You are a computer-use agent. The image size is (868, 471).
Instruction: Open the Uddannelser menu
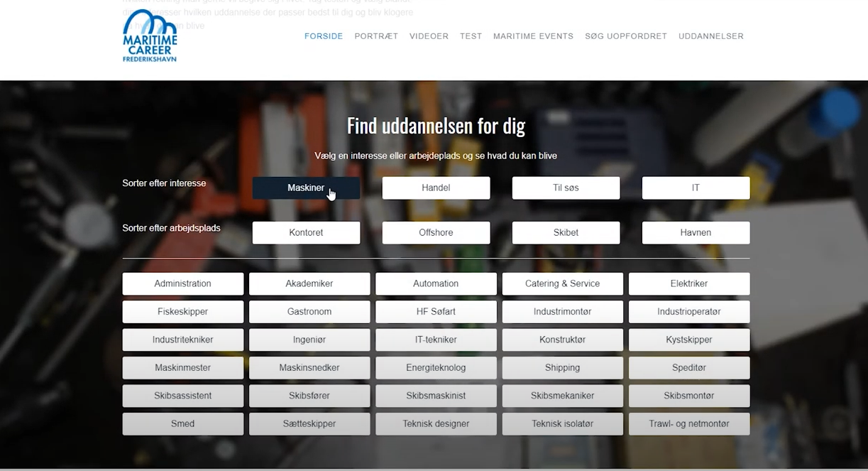point(710,36)
